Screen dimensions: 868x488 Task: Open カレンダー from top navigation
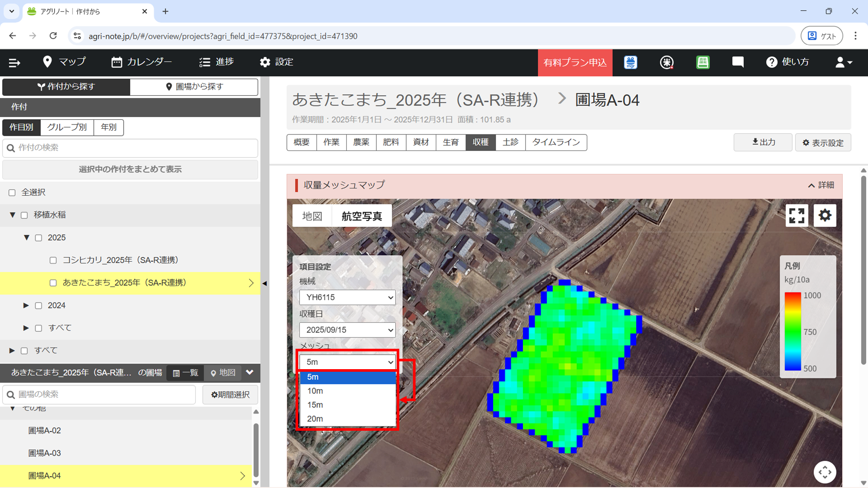point(141,62)
